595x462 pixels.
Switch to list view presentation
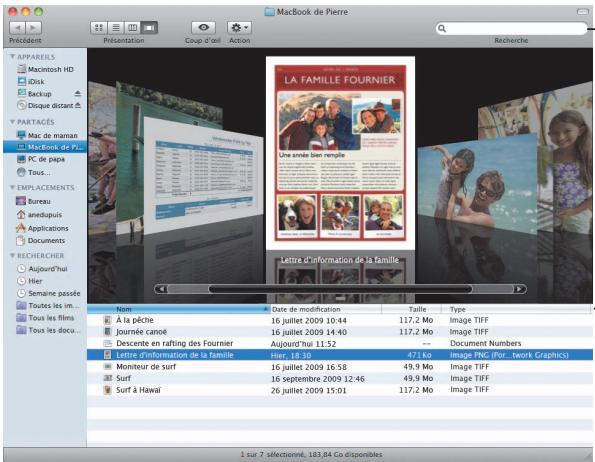(x=116, y=28)
